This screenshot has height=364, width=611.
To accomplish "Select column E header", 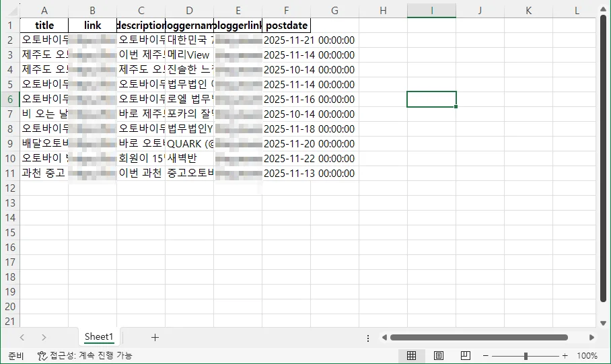I will tap(238, 11).
